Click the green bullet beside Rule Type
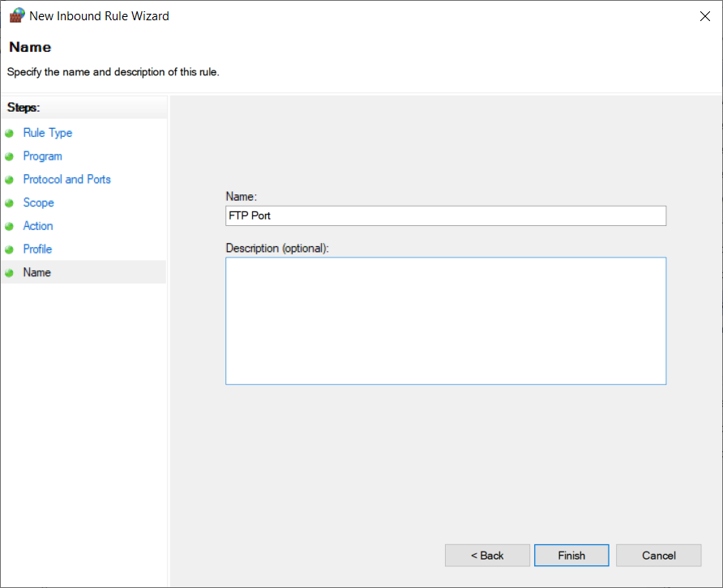 click(10, 133)
